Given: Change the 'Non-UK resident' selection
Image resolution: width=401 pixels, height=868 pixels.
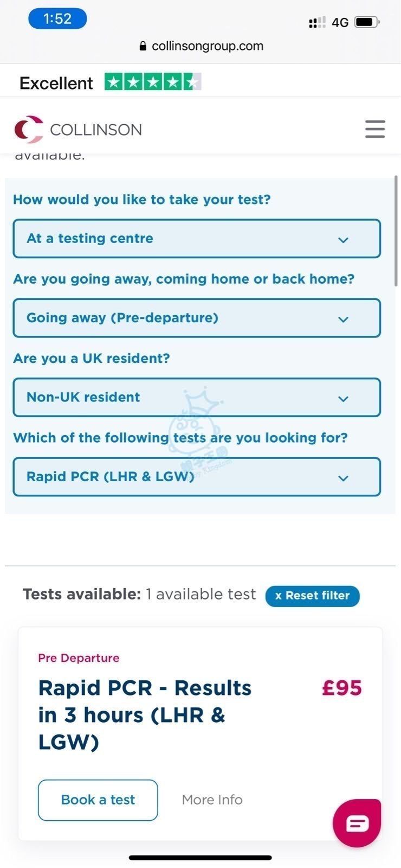Looking at the screenshot, I should [197, 398].
